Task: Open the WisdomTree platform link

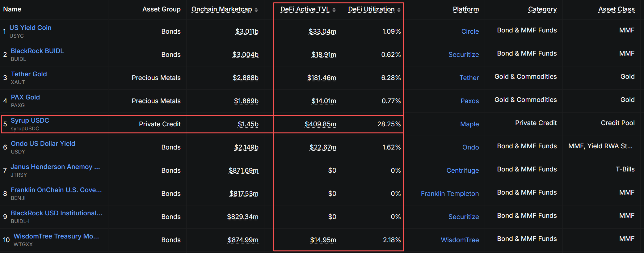Action: 460,240
